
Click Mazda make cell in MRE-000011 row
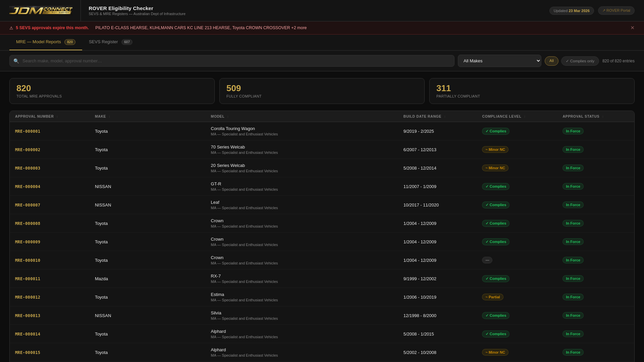point(101,279)
